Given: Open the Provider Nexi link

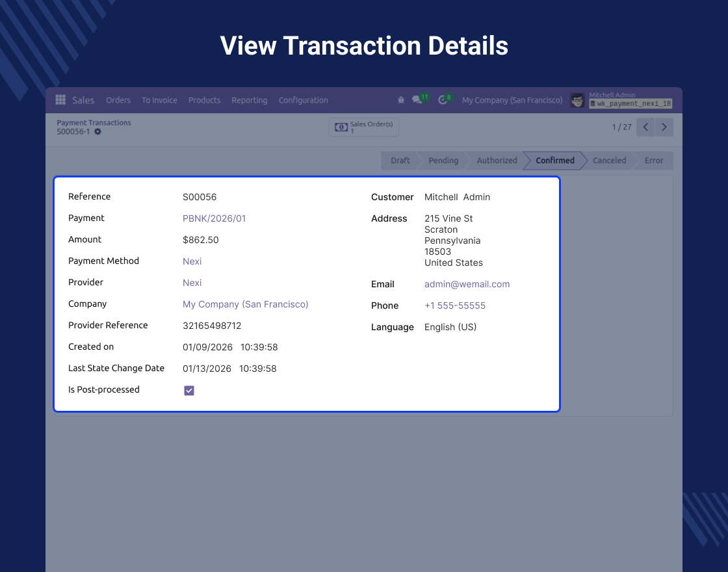Looking at the screenshot, I should tap(192, 283).
